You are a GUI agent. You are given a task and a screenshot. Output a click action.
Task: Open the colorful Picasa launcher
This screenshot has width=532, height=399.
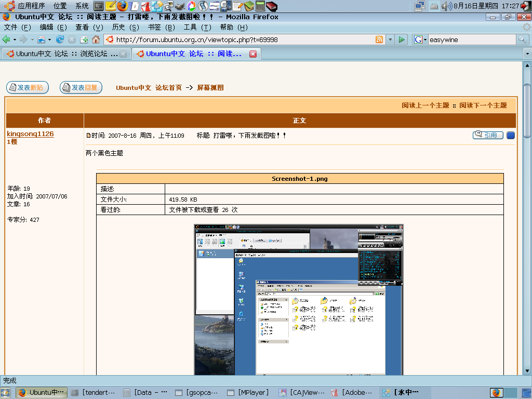pos(192,6)
